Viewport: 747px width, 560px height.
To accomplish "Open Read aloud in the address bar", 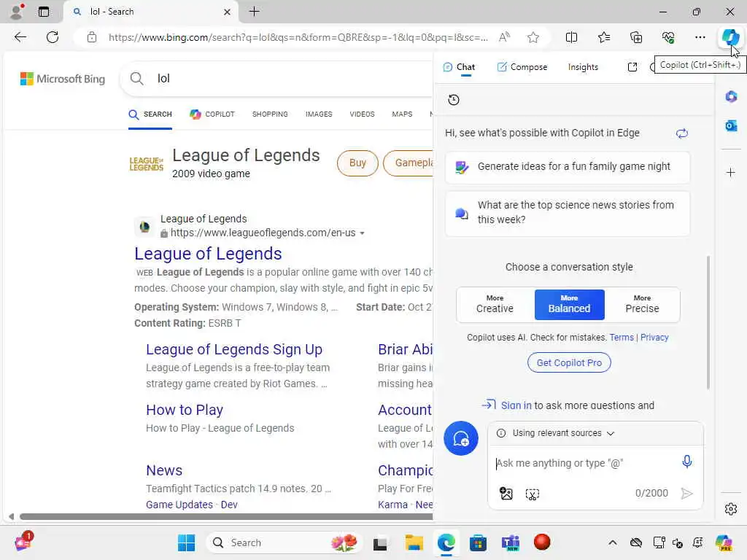I will click(504, 37).
